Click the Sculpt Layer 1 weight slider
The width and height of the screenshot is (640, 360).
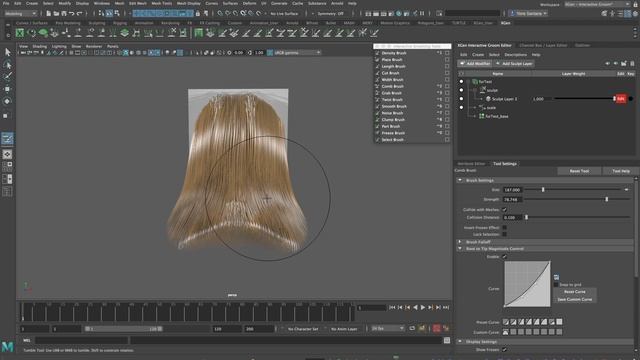[584, 99]
